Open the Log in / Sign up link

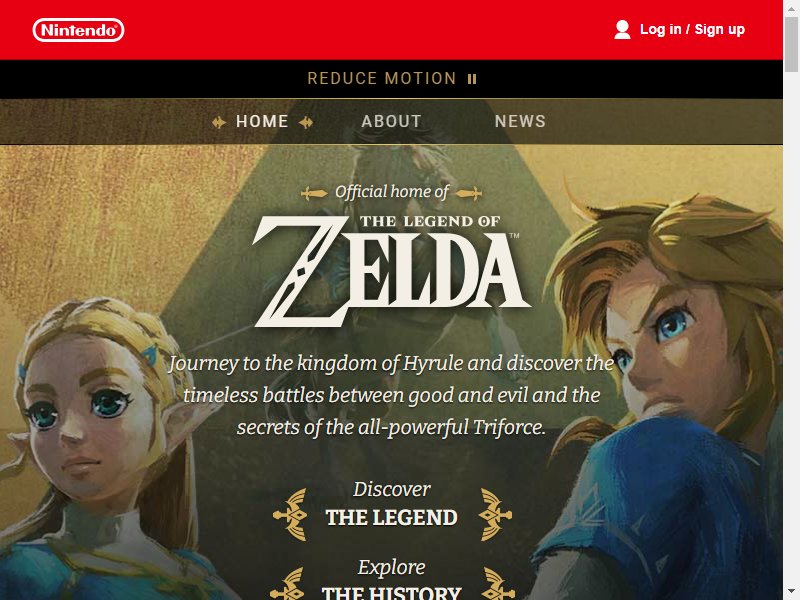click(692, 30)
